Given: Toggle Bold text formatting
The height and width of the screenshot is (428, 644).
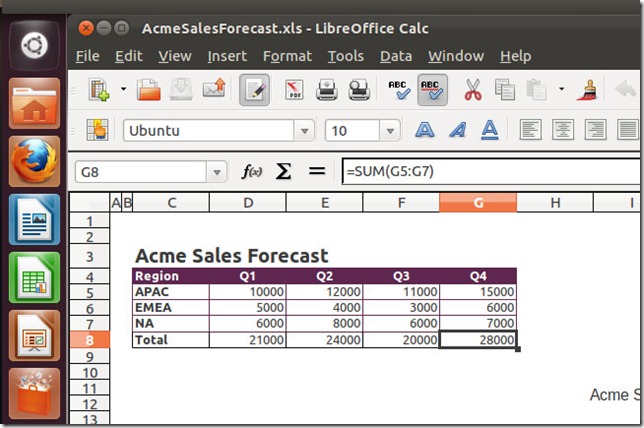Looking at the screenshot, I should pos(425,130).
